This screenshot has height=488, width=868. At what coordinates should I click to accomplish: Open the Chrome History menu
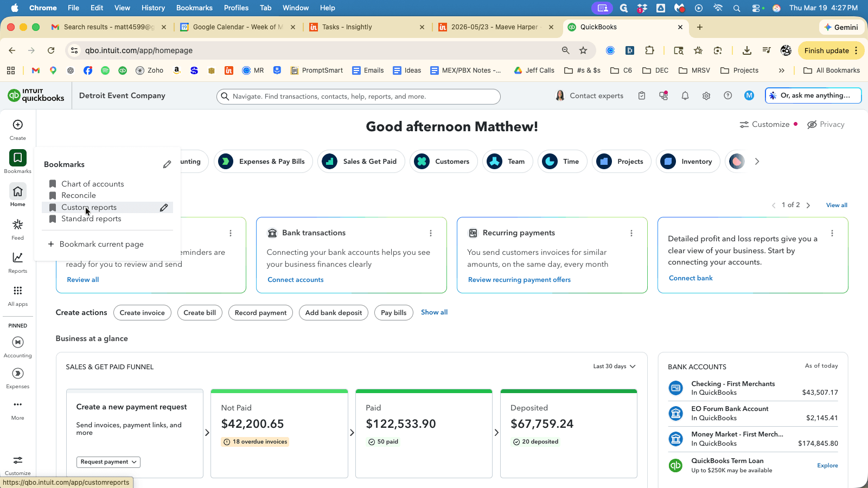[x=153, y=8]
